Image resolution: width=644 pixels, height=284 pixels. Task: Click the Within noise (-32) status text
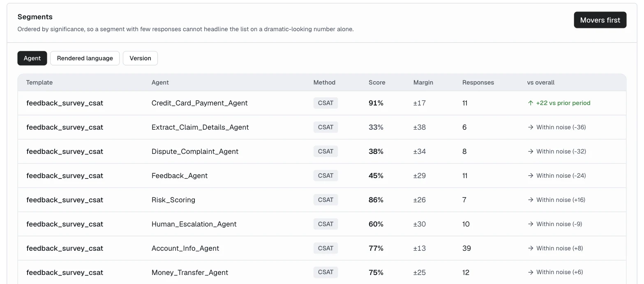coord(561,151)
